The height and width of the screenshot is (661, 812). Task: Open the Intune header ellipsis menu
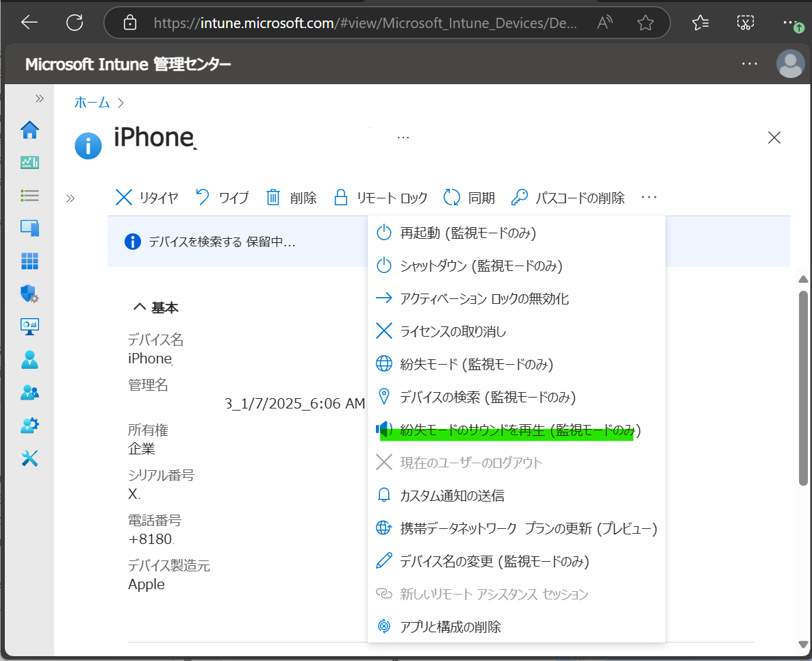point(749,64)
